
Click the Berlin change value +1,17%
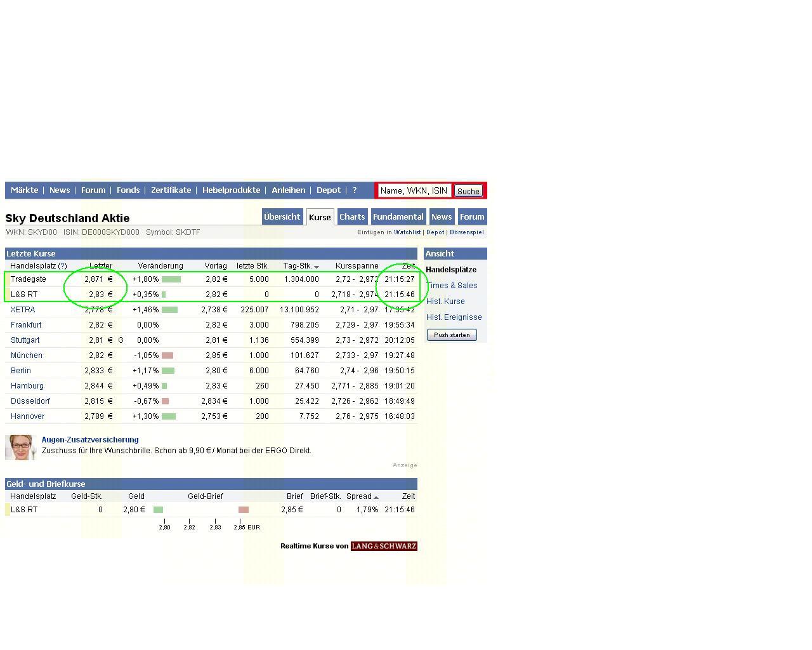(x=146, y=371)
